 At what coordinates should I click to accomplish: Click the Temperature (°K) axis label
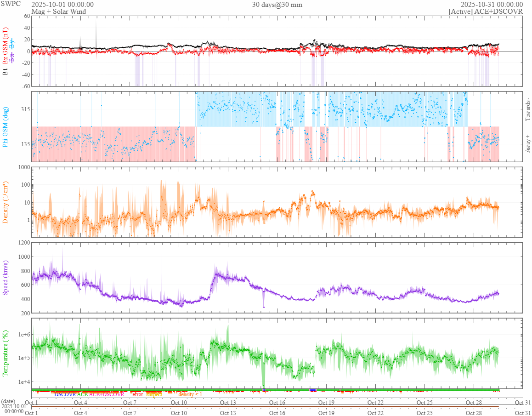coord(6,353)
